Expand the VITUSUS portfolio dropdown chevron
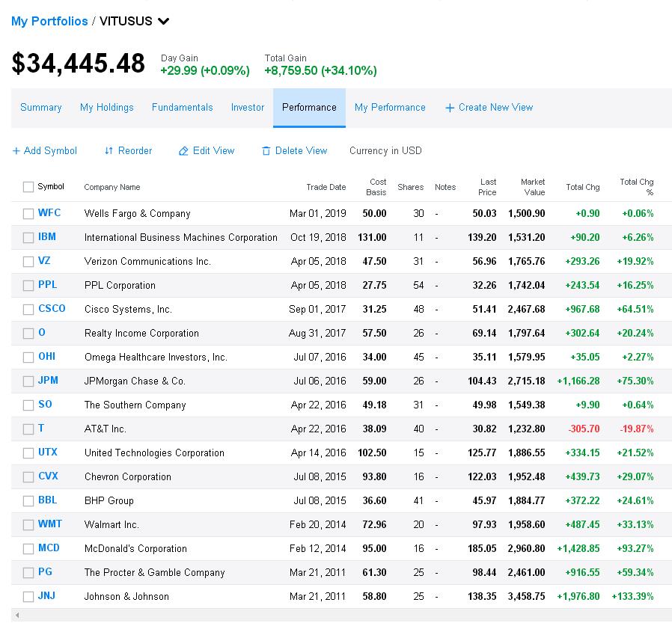 pos(164,21)
